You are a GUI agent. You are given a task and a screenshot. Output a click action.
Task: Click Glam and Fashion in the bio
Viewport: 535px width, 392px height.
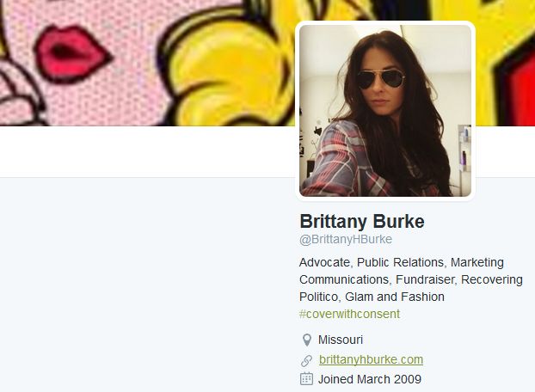pos(395,297)
